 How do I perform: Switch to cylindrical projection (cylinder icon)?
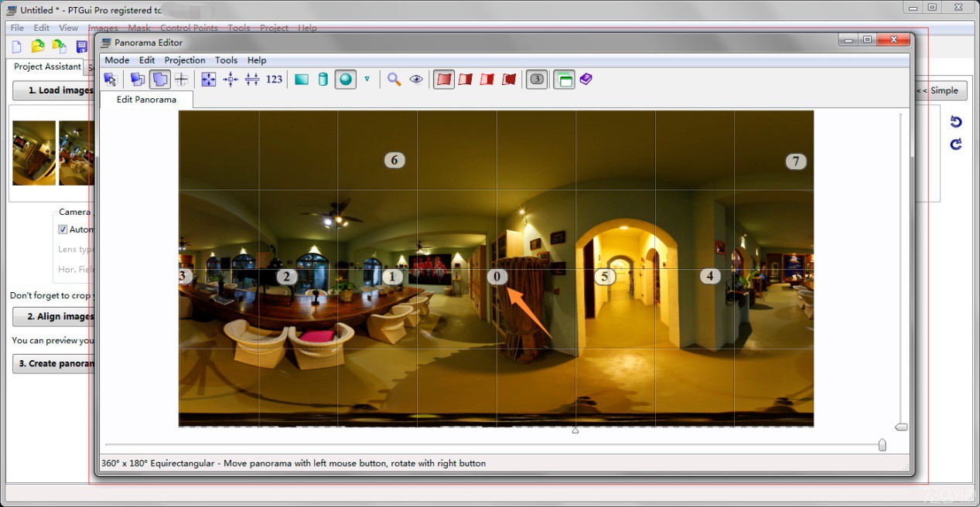(x=323, y=79)
